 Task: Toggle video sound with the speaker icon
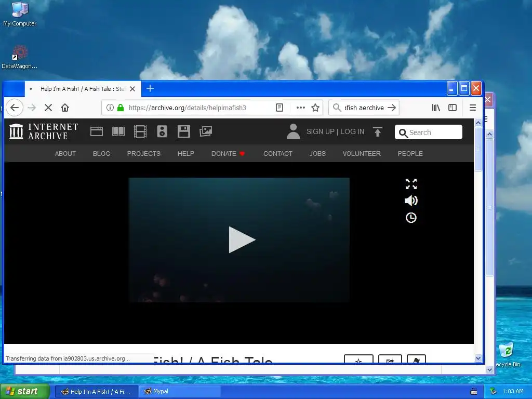(411, 201)
